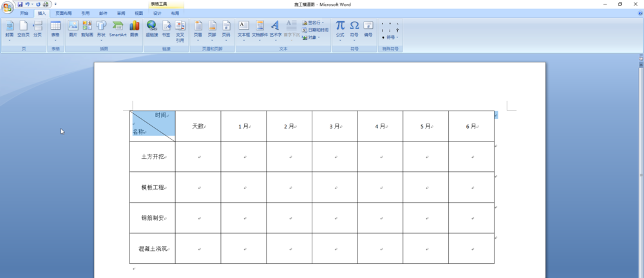Insert the question mark special symbol
This screenshot has width=644, height=278.
(397, 30)
